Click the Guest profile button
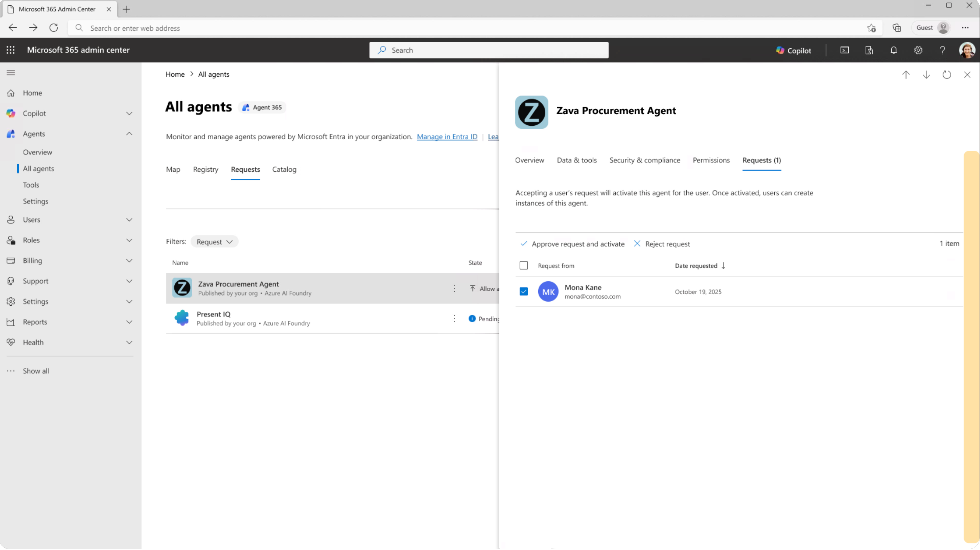This screenshot has width=980, height=550. click(x=932, y=28)
